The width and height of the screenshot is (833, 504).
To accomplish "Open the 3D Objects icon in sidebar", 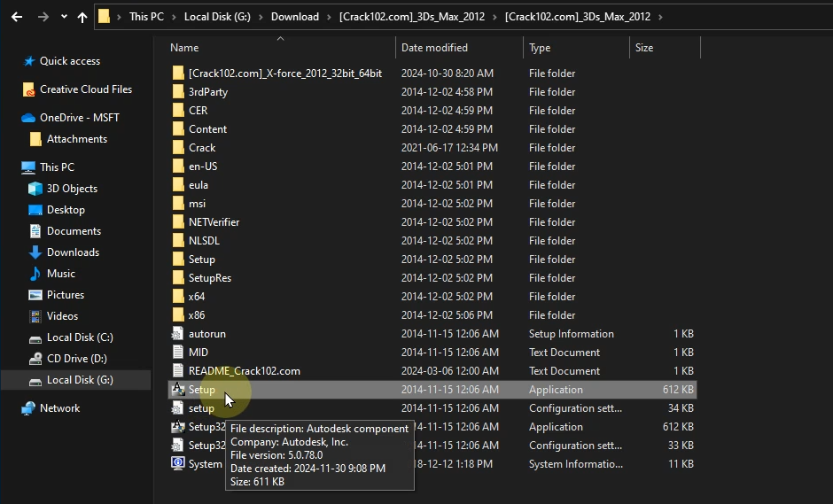I will pos(35,189).
